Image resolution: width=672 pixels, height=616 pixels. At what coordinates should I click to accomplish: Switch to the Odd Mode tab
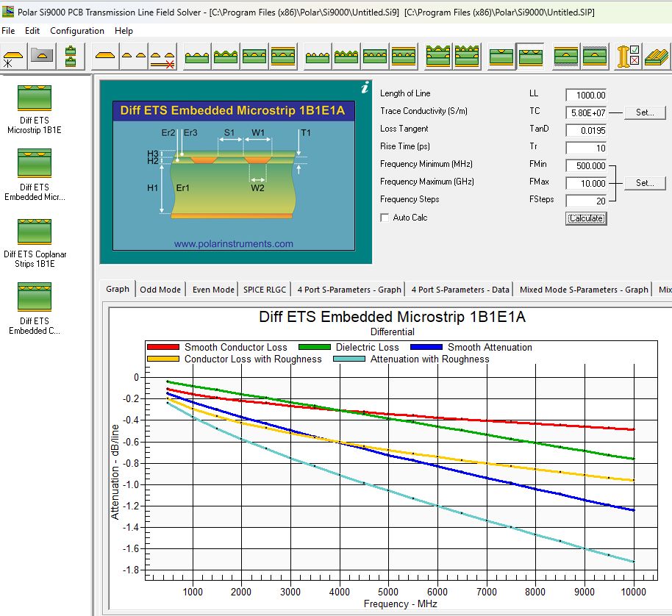[160, 290]
